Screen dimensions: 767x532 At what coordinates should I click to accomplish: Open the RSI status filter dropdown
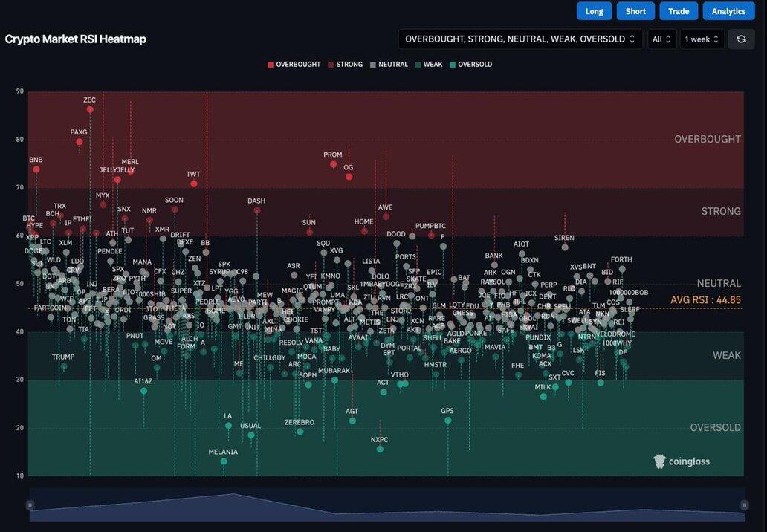(x=520, y=39)
